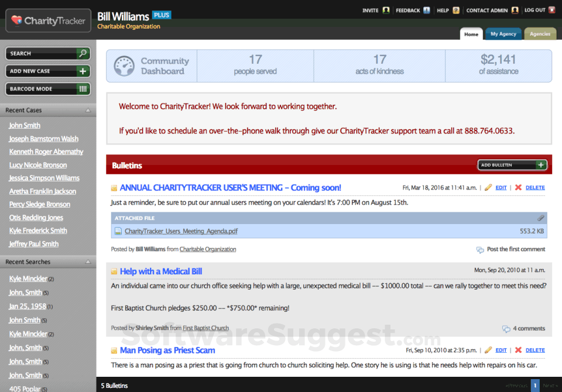The height and width of the screenshot is (392, 562).
Task: Click the Add Bulletin button
Action: click(x=512, y=165)
